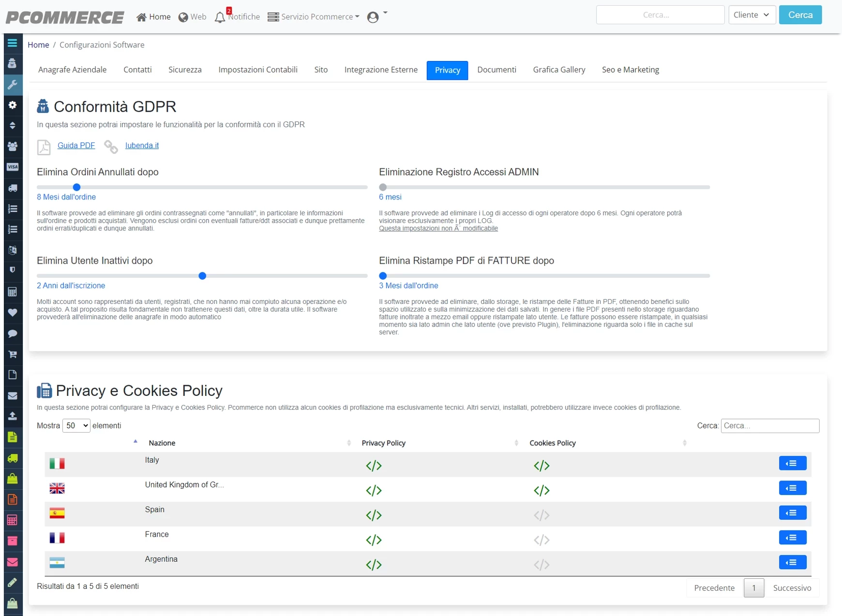This screenshot has height=616, width=842.
Task: Select the wrench configuration sidebar icon
Action: 13,85
